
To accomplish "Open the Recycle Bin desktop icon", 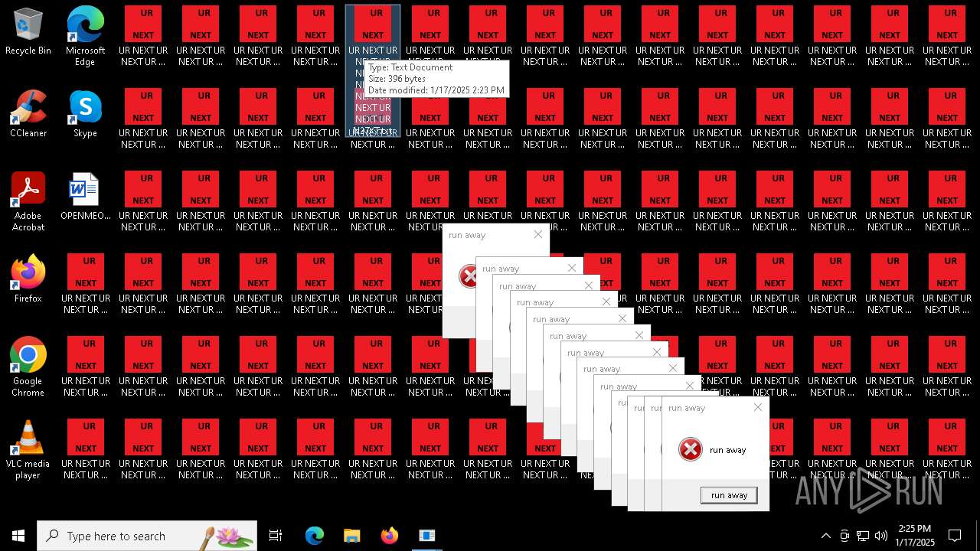I will click(28, 31).
